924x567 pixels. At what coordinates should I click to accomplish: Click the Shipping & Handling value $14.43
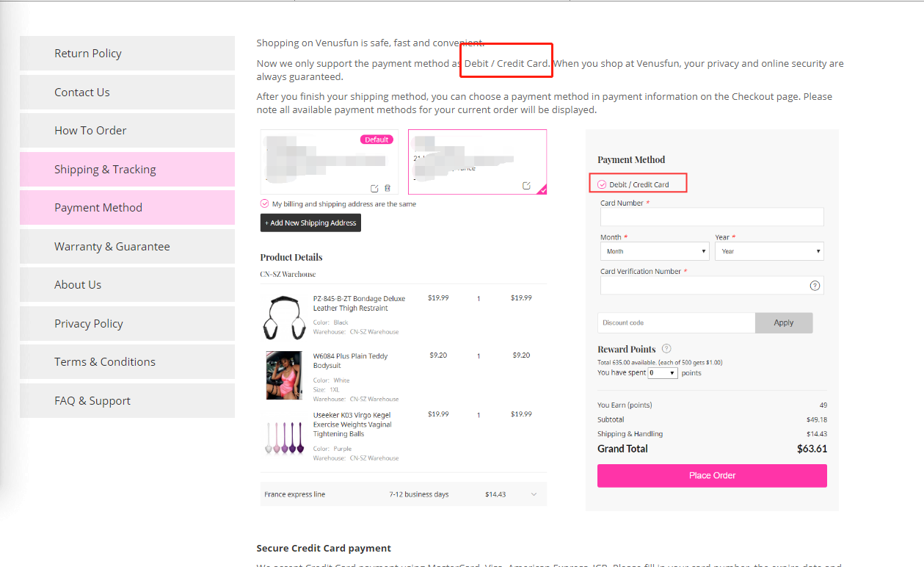(x=817, y=434)
